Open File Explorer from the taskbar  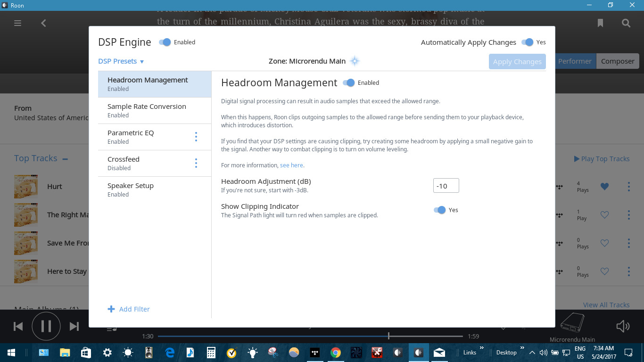65,353
